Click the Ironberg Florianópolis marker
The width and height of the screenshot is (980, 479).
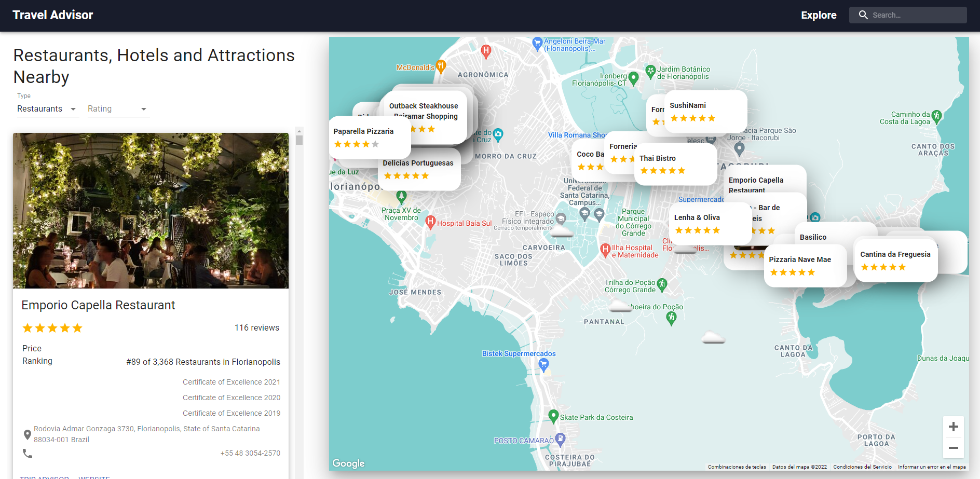click(633, 78)
